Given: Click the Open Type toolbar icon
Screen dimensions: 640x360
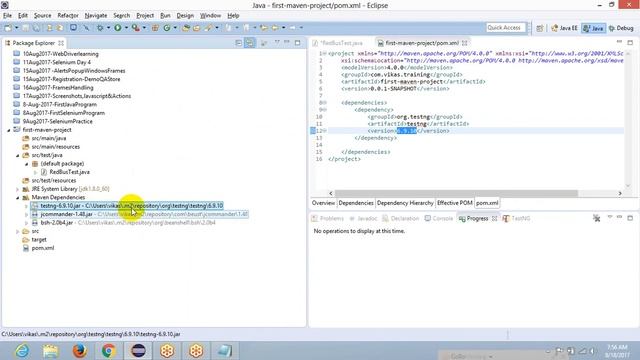Looking at the screenshot, I should click(186, 28).
